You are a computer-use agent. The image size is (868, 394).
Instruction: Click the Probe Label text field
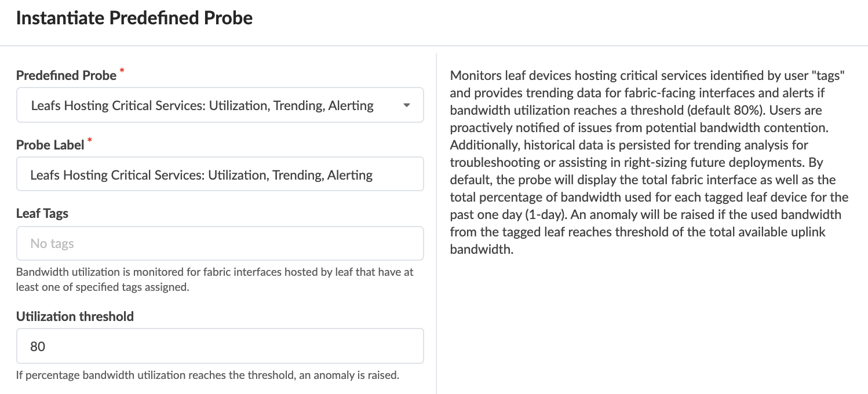[220, 174]
